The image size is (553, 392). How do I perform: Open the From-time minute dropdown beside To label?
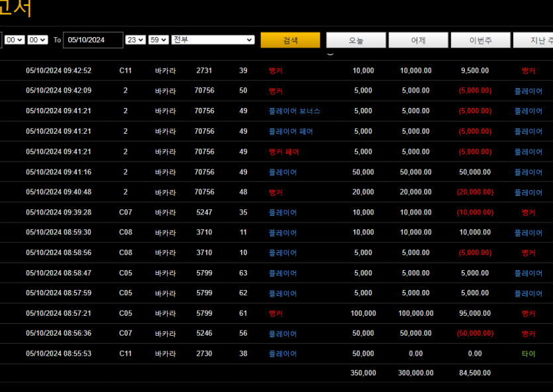point(38,40)
